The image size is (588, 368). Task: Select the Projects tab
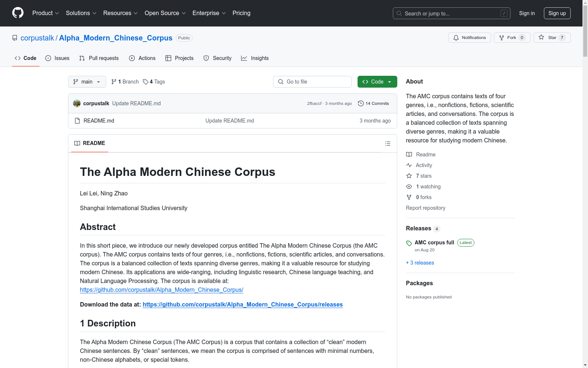[x=179, y=58]
